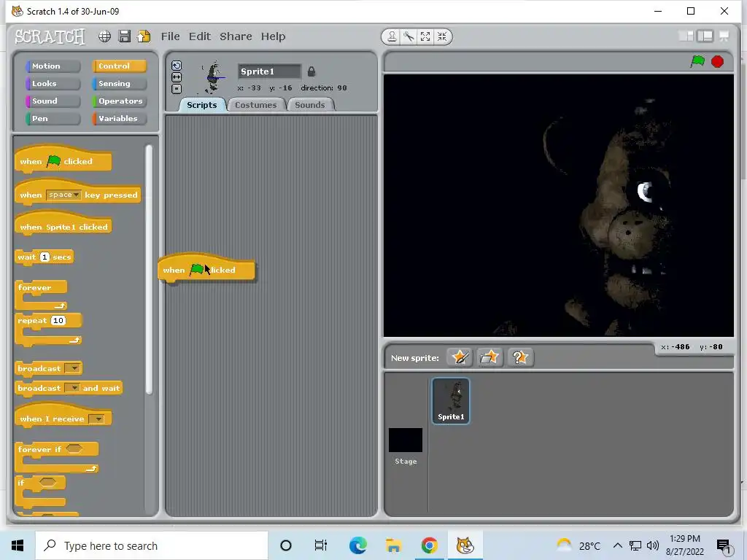The width and height of the screenshot is (747, 560).
Task: Select the duplicate stamp tool
Action: 392,36
